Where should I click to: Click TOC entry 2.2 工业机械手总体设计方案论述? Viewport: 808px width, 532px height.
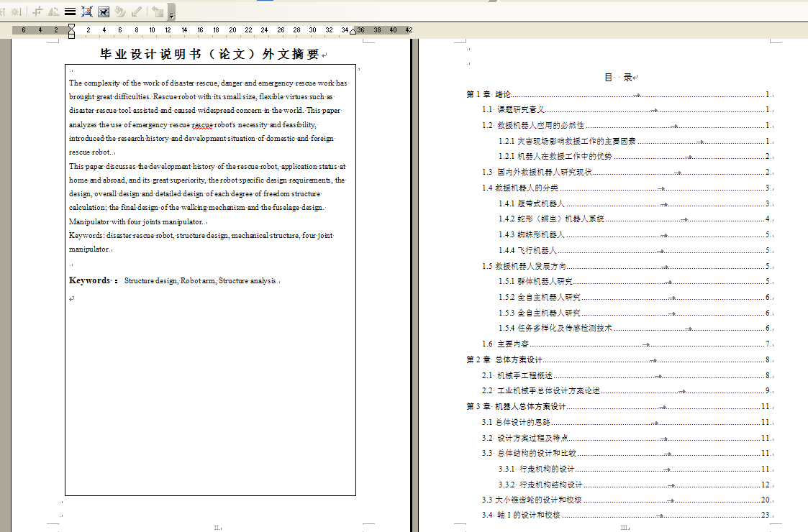(x=625, y=390)
